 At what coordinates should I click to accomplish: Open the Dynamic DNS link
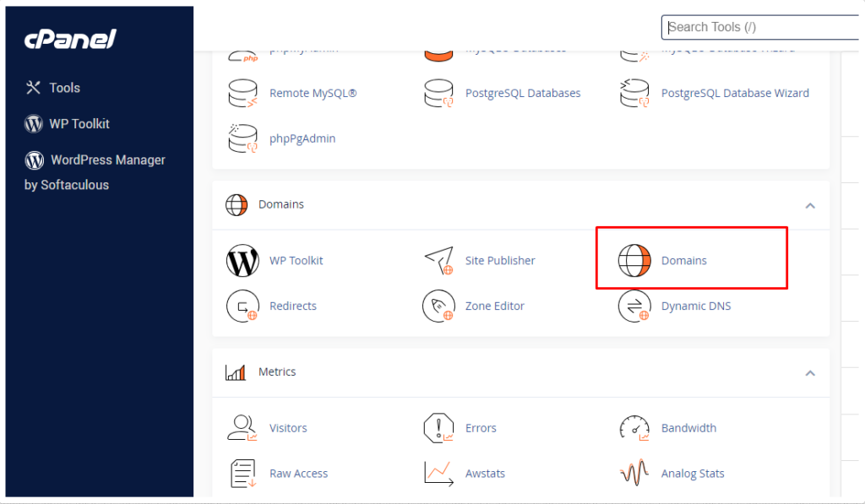point(696,306)
